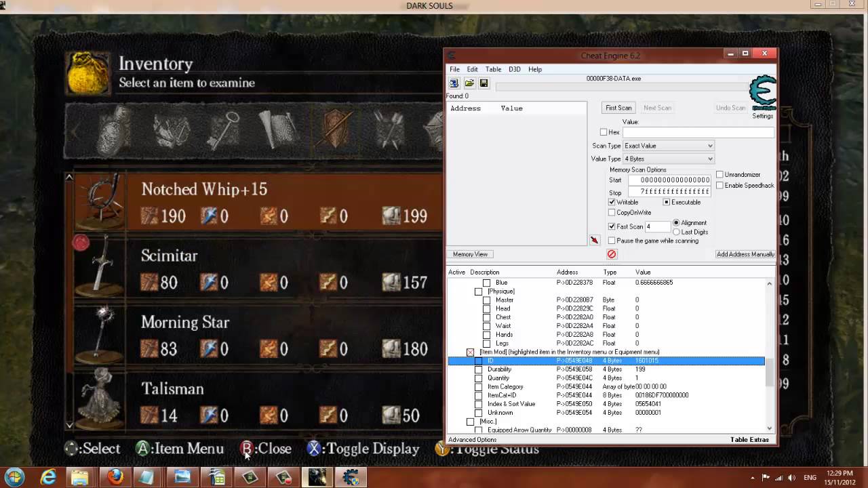
Task: Open the File menu
Action: 454,69
